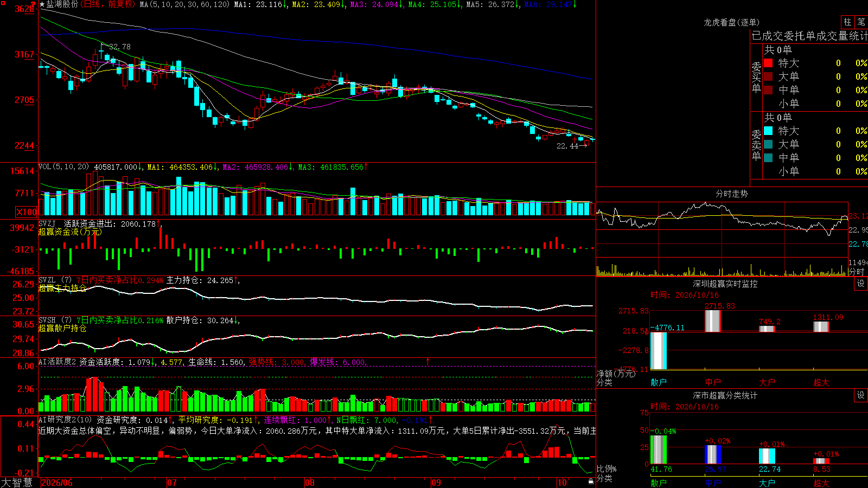Image resolution: width=868 pixels, height=488 pixels.
Task: Click the 超大 category in 分类统计 chart
Action: coord(821,483)
